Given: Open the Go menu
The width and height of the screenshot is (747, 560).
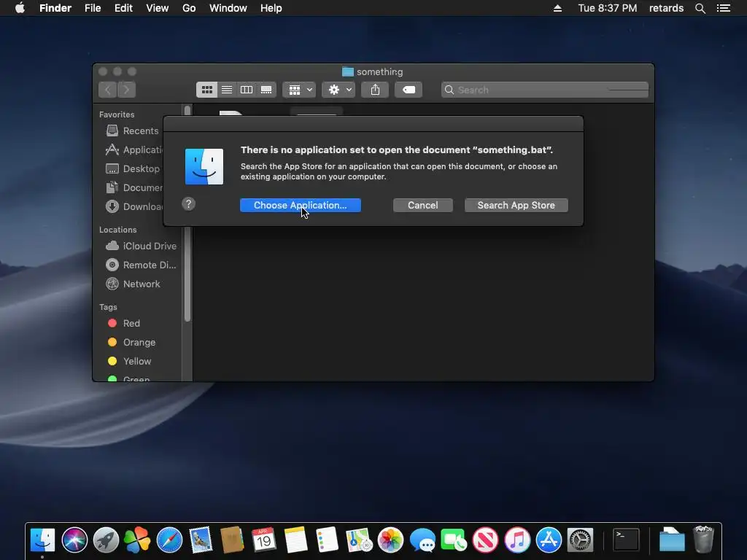Looking at the screenshot, I should click(189, 8).
